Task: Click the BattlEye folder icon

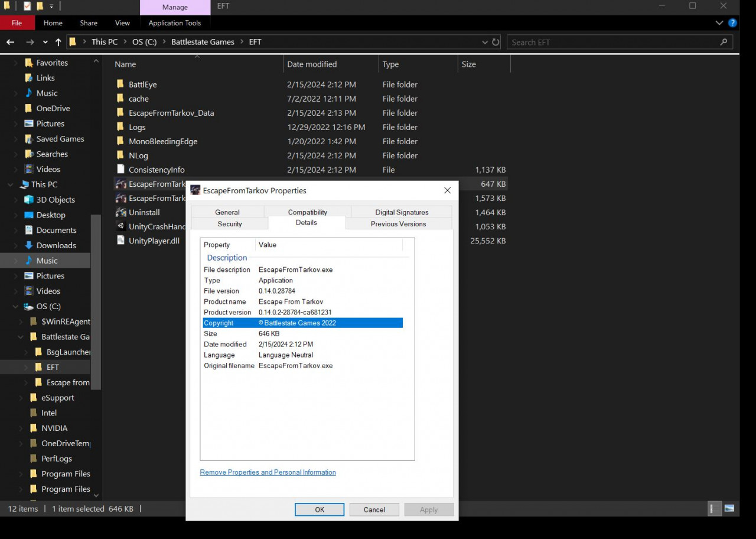Action: 120,85
